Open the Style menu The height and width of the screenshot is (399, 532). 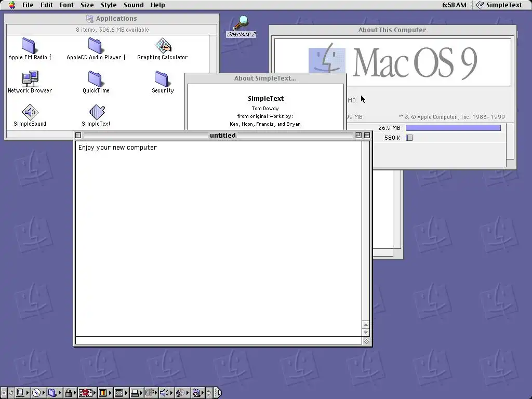coord(109,5)
